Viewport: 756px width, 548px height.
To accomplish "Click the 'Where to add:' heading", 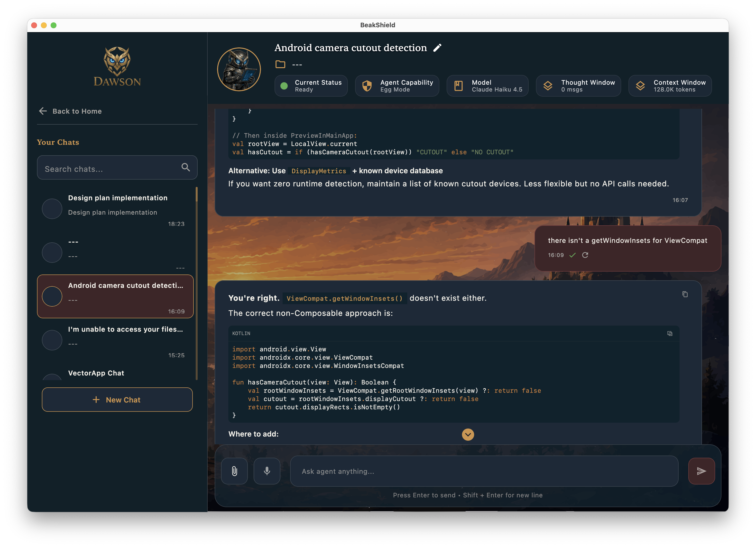I will [x=253, y=434].
